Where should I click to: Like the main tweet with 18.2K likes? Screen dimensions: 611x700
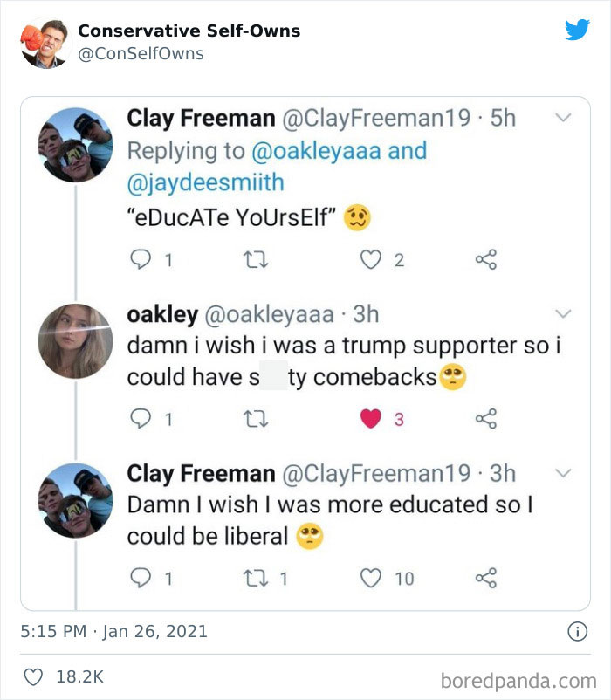click(x=35, y=677)
